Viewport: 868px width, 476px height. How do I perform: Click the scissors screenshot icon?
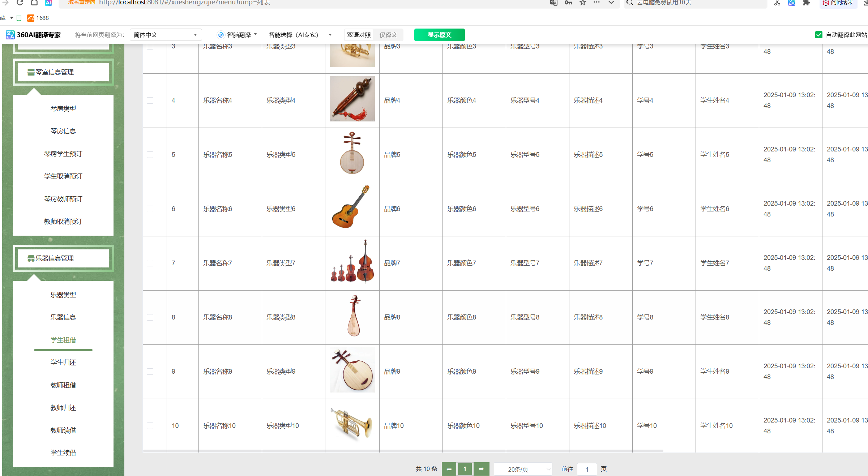click(x=777, y=3)
